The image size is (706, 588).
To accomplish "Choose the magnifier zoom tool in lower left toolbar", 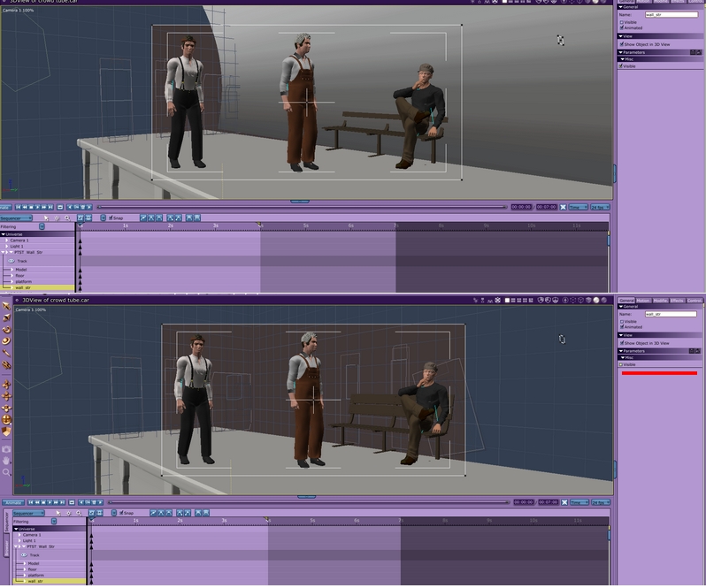I will click(6, 472).
